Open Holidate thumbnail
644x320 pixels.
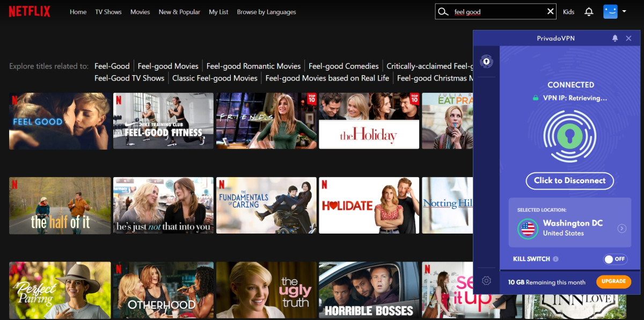(369, 205)
